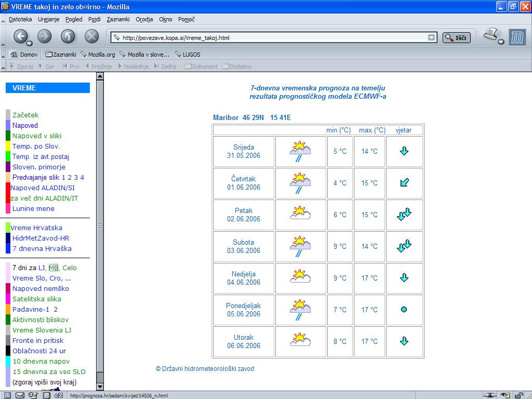Open the Napoved ALADIN/SI link
This screenshot has height=399, width=532.
click(x=43, y=188)
